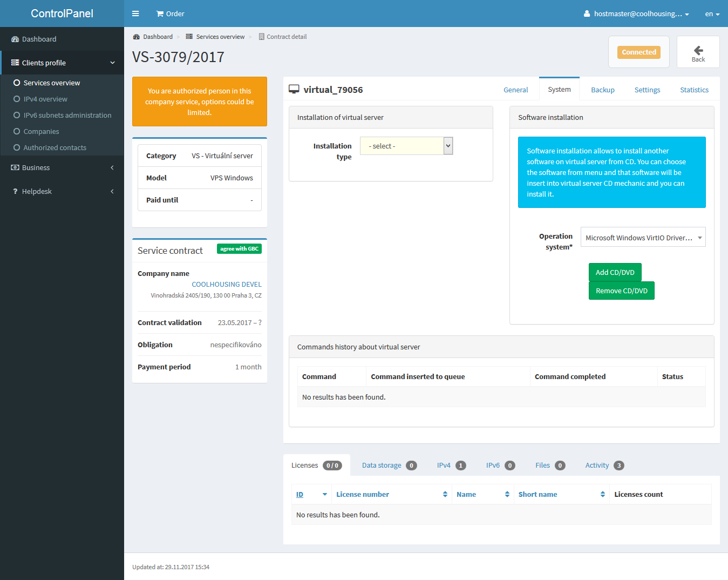Image resolution: width=728 pixels, height=580 pixels.
Task: Switch to the System tab
Action: tap(559, 89)
